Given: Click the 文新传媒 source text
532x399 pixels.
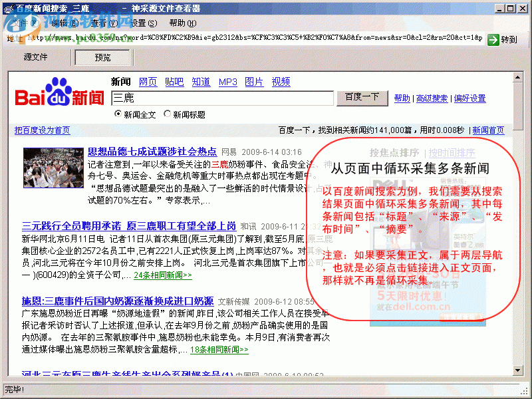Looking at the screenshot, I should click(x=233, y=302).
